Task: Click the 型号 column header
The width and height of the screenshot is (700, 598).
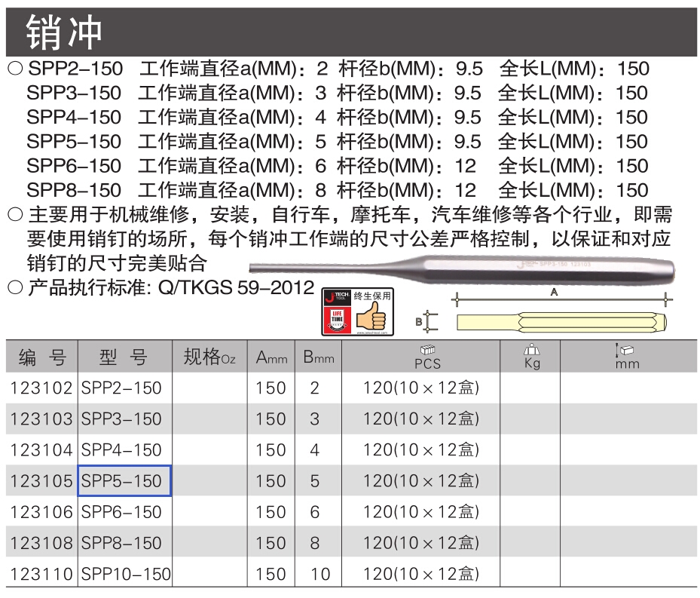Action: pos(125,357)
